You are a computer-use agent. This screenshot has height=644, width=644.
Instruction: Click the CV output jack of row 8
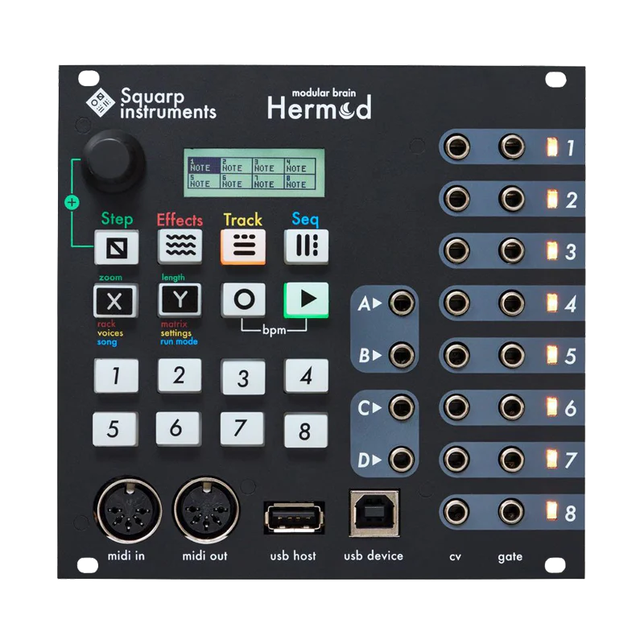click(456, 511)
